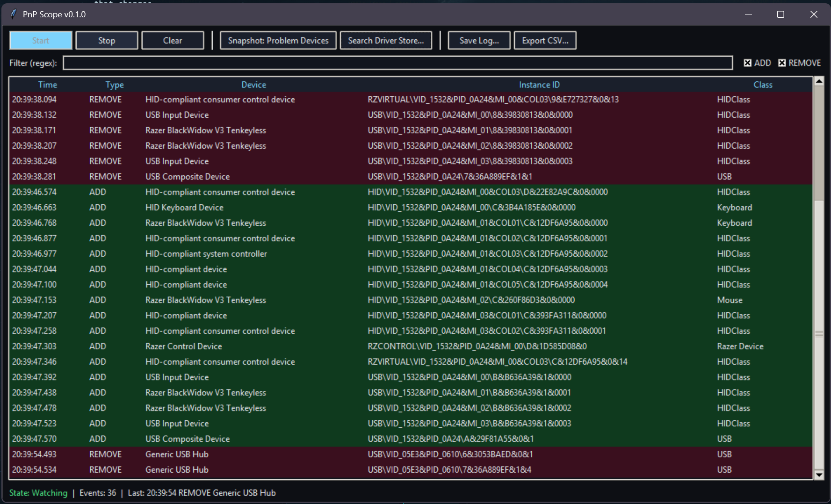Minimize the PnP Scope window
Viewport: 831px width, 504px height.
coord(748,14)
